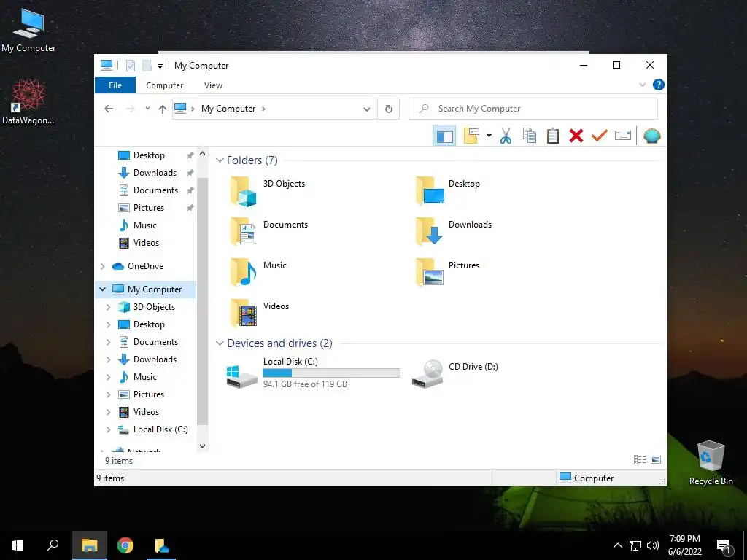Click the orange checkmark Properties icon
This screenshot has width=747, height=560.
pos(600,136)
